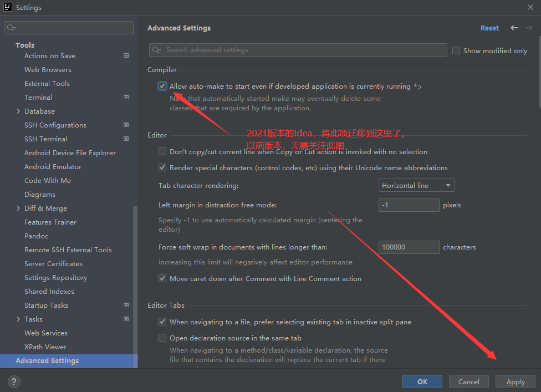Viewport: 541px width, 392px height.
Task: Open Web Services settings
Action: [46, 333]
